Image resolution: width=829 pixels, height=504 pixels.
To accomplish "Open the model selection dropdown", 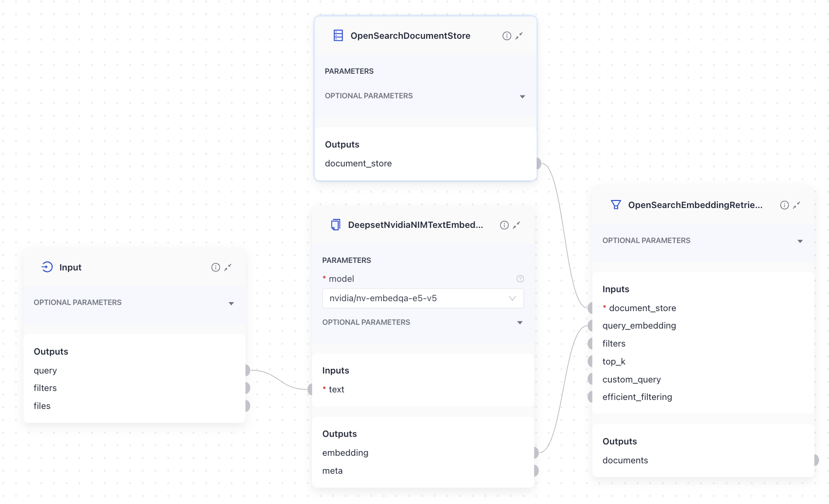I will 512,298.
